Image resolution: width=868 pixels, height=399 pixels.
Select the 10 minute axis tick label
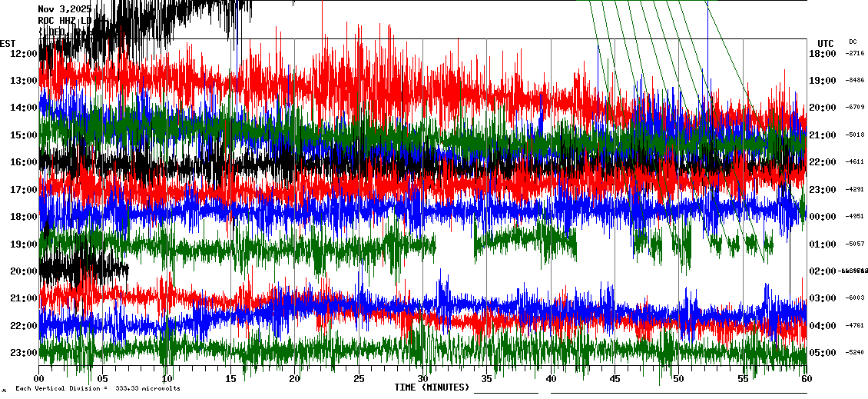click(167, 379)
